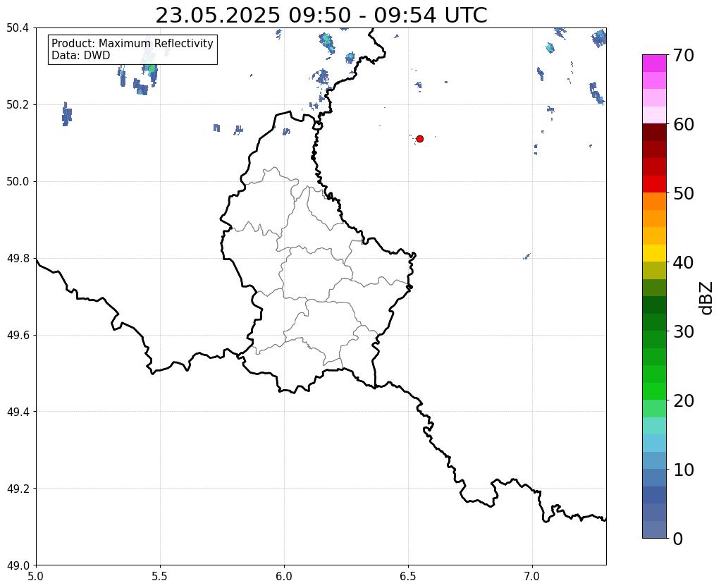Click colorbar tick label 40
This screenshot has height=588, width=721.
click(684, 262)
